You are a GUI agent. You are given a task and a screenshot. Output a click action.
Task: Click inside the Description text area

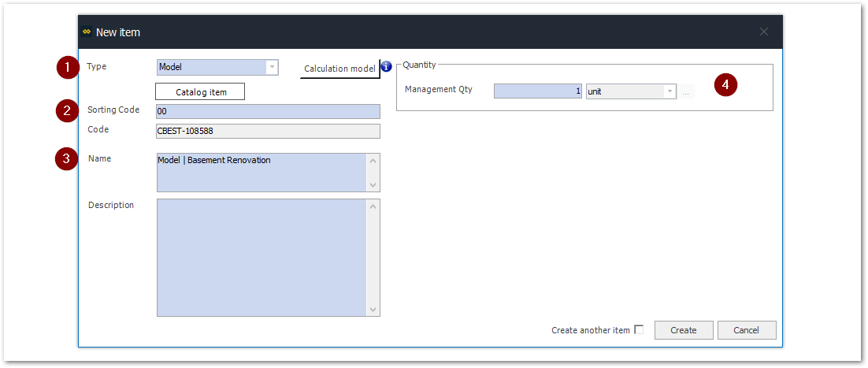[x=260, y=257]
